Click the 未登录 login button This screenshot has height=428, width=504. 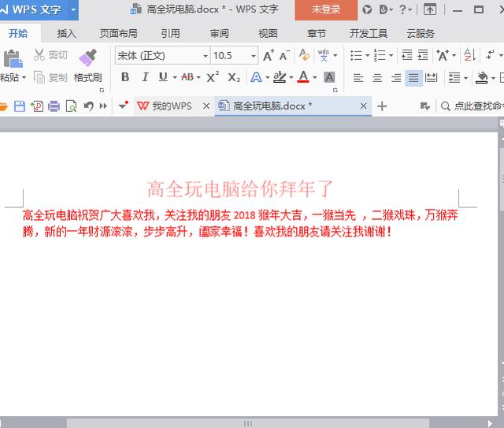coord(326,9)
